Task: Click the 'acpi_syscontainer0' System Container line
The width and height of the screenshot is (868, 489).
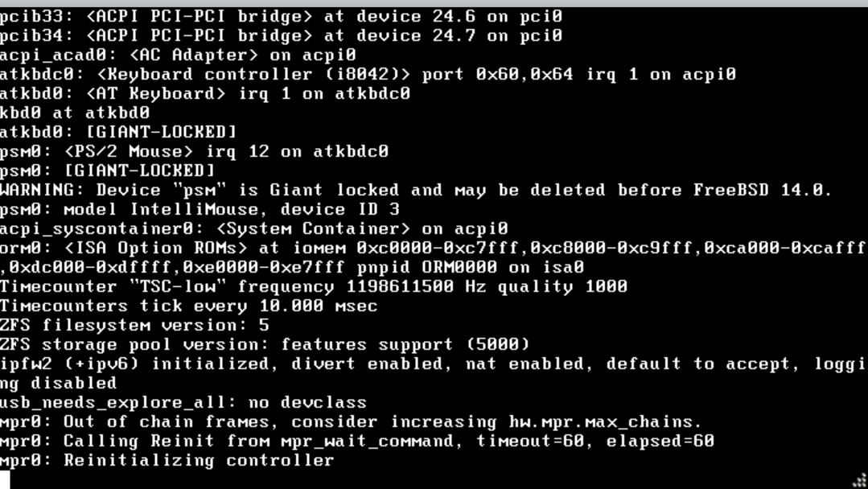Action: point(254,229)
